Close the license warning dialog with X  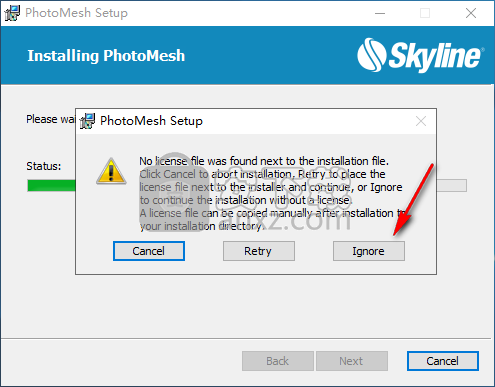421,121
